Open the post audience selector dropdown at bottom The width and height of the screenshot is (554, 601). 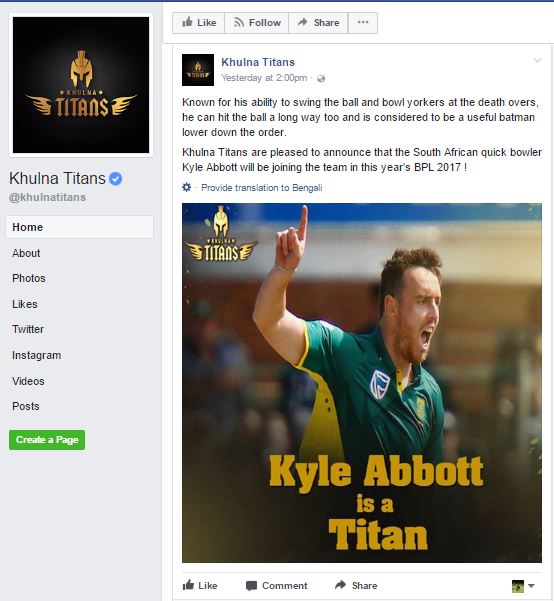point(523,586)
